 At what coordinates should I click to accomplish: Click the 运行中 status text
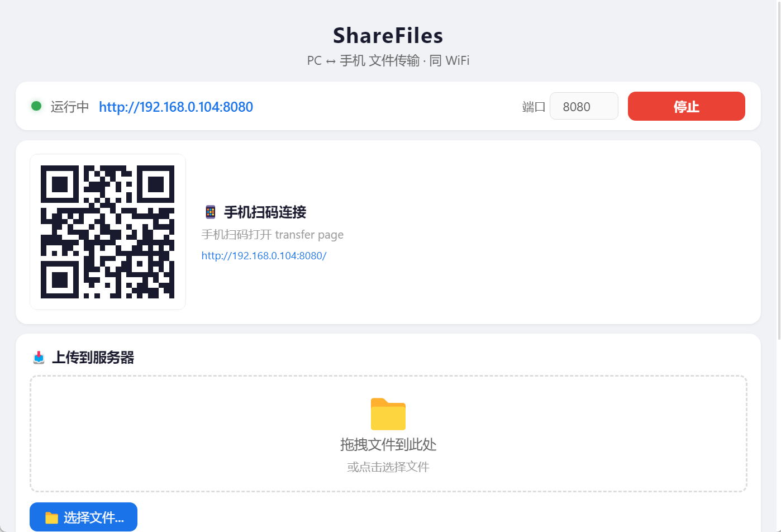70,107
